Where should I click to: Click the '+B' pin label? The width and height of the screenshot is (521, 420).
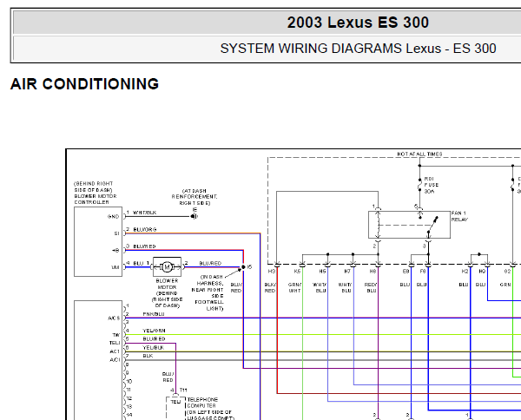(115, 250)
